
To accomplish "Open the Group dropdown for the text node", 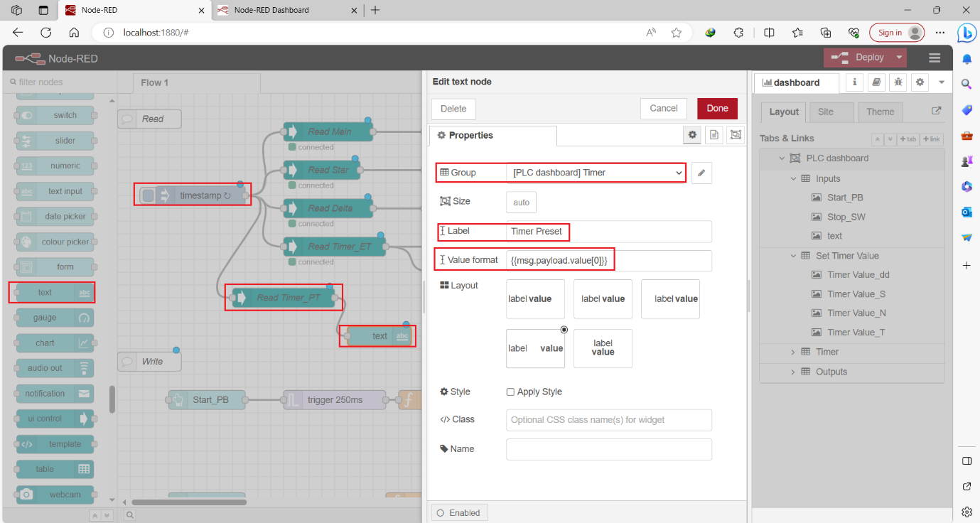I will tap(596, 172).
